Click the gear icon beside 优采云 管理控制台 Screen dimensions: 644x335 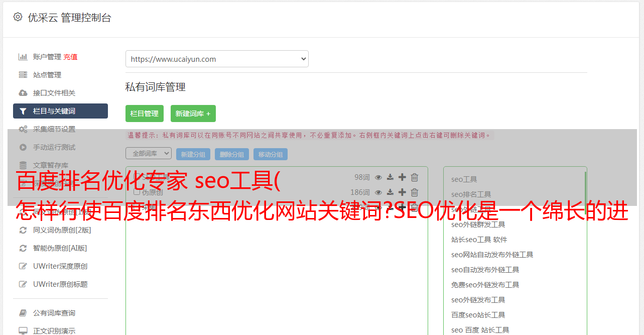18,17
